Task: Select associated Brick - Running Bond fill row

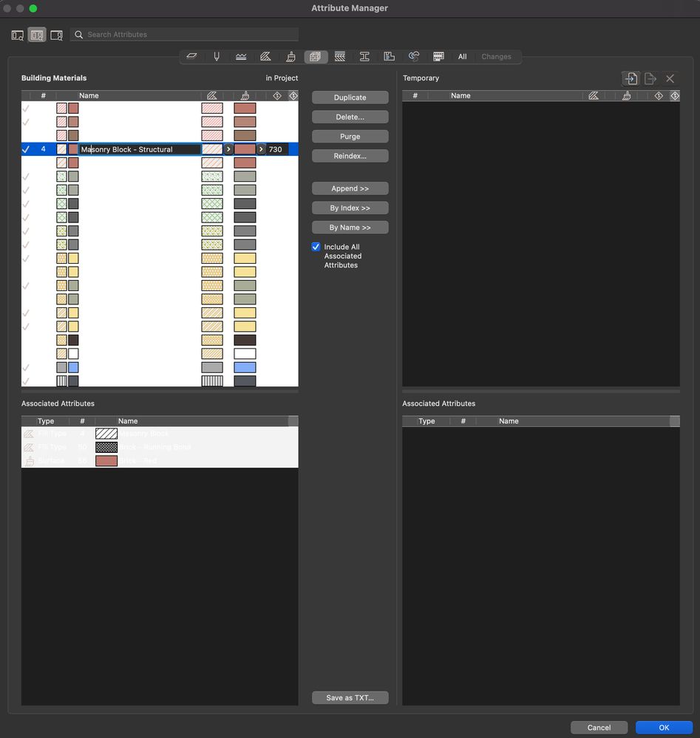Action: (x=160, y=447)
